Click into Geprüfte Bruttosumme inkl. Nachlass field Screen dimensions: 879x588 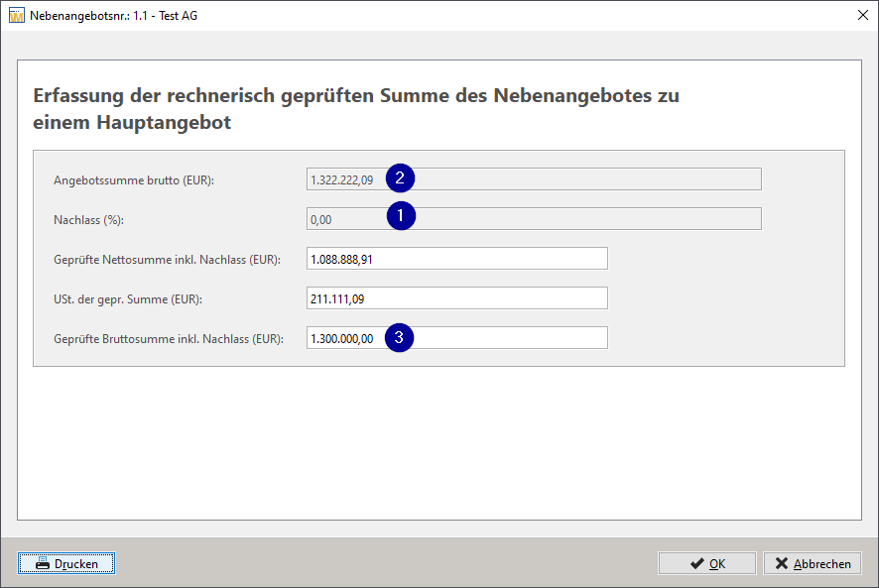[457, 338]
